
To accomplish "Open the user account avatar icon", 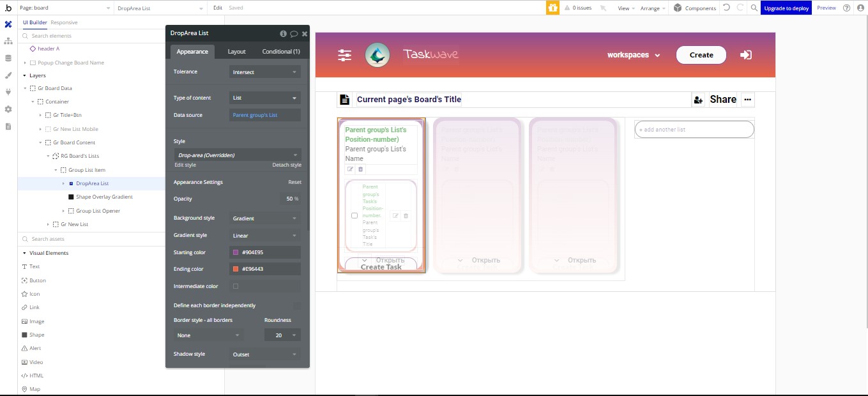I will 860,8.
